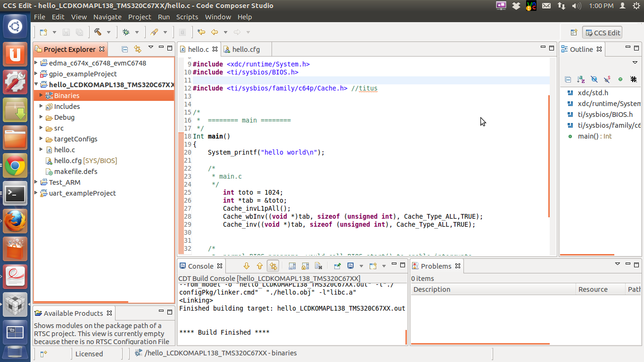This screenshot has width=644, height=362.
Task: Select the targetConfigs folder
Action: coord(75,139)
